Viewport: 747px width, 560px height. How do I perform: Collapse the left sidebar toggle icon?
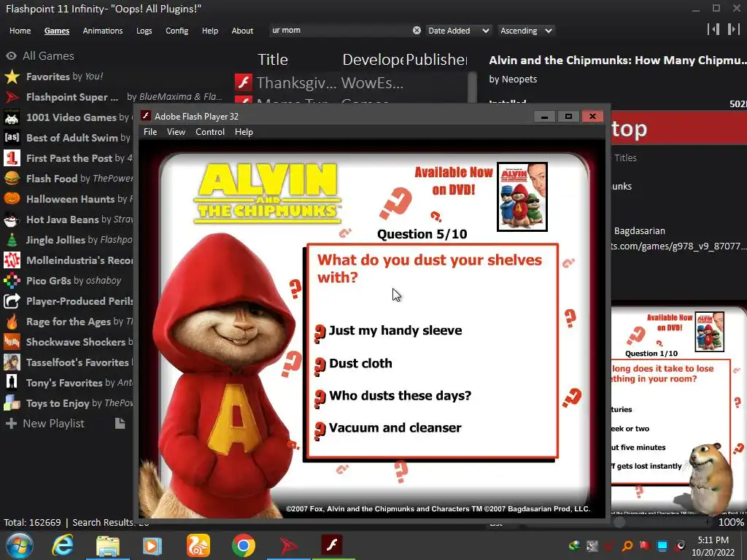[x=713, y=29]
